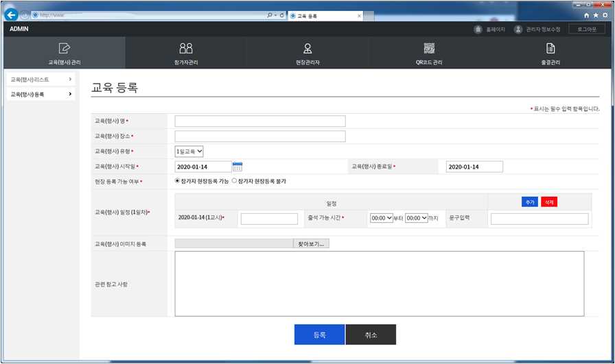Open the 교육(행사) 관리 edit icon
The height and width of the screenshot is (364, 615).
65,48
